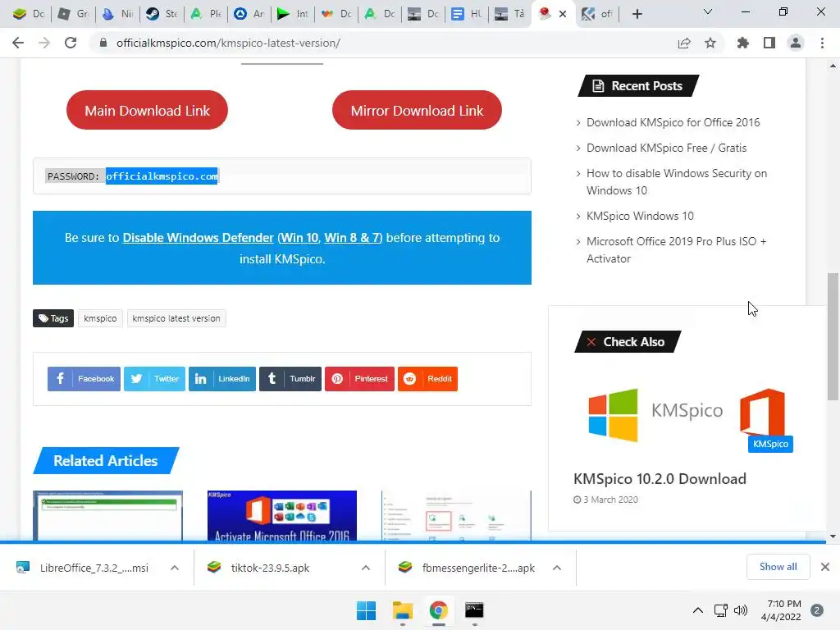The height and width of the screenshot is (630, 840).
Task: Click the share page icon
Action: click(x=684, y=43)
